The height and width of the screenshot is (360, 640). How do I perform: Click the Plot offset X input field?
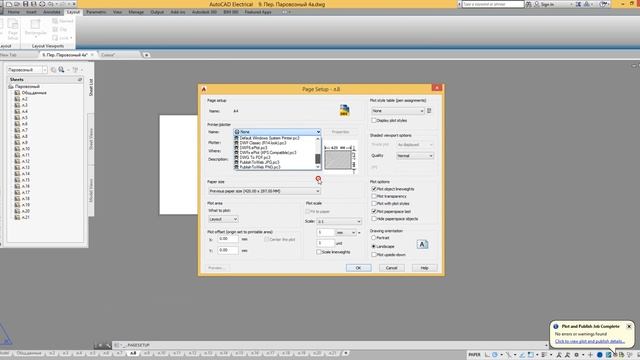coord(228,239)
